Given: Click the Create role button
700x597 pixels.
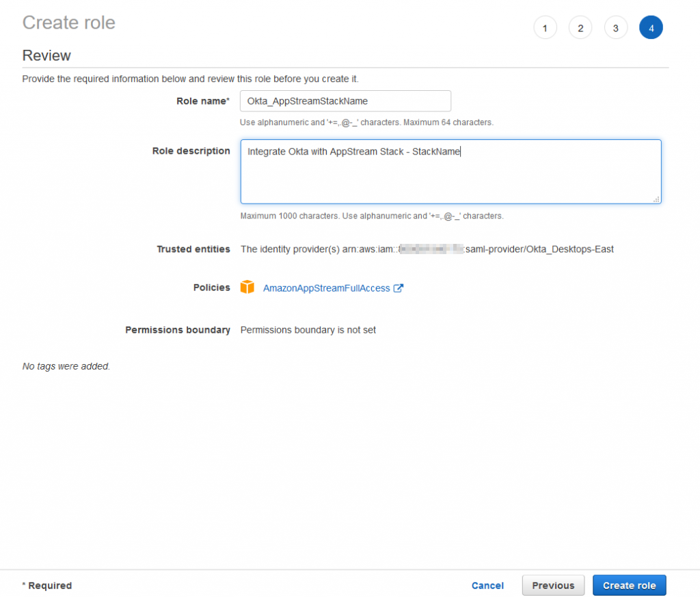Looking at the screenshot, I should 630,585.
